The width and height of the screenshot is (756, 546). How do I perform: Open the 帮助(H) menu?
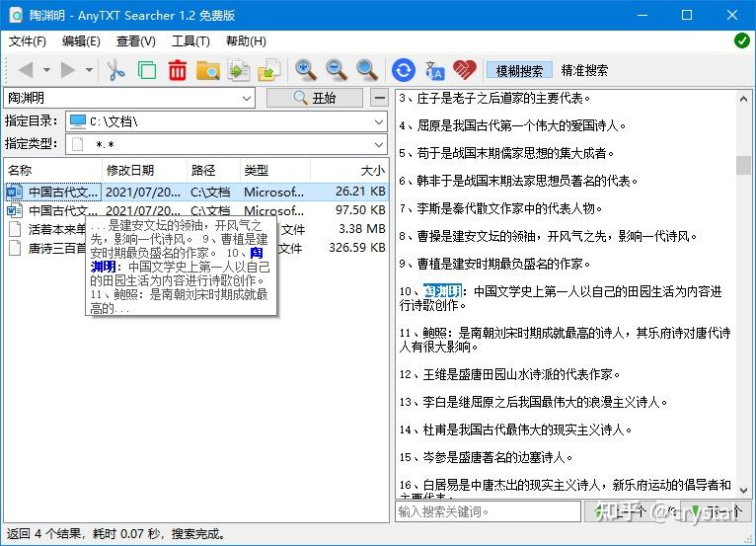[x=246, y=41]
